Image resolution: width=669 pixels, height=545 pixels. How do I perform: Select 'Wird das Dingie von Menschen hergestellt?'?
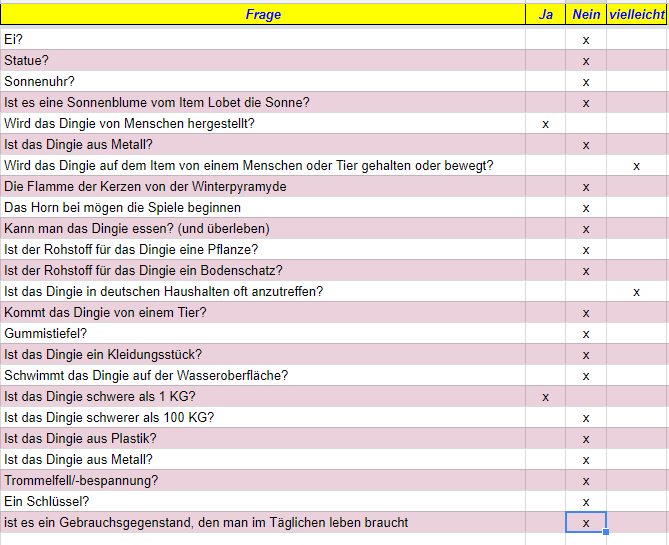pyautogui.click(x=263, y=123)
